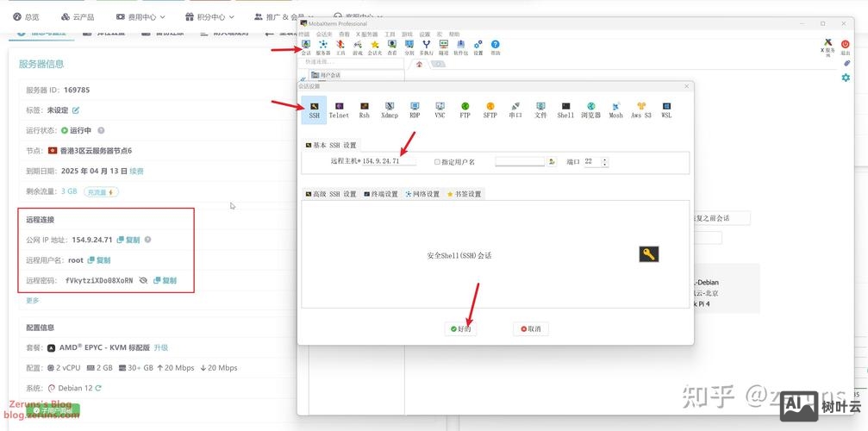868x431 pixels.
Task: Click the red 退出 (Exit) power icon
Action: pyautogui.click(x=846, y=47)
